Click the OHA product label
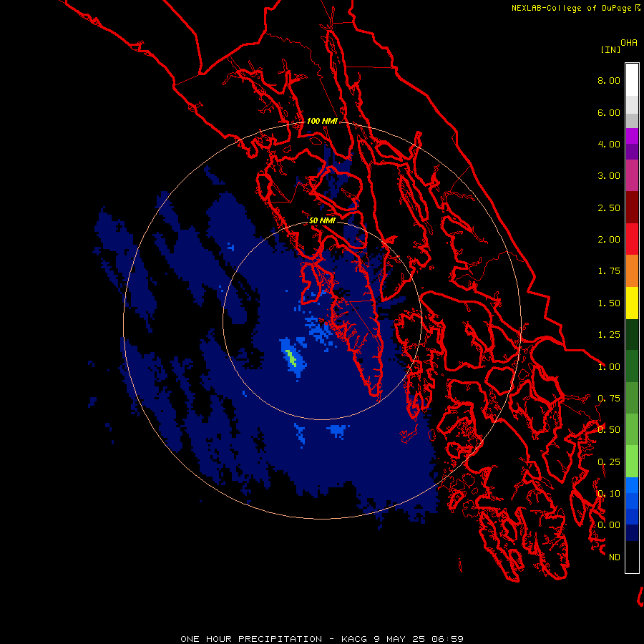The image size is (644, 644). click(x=629, y=43)
